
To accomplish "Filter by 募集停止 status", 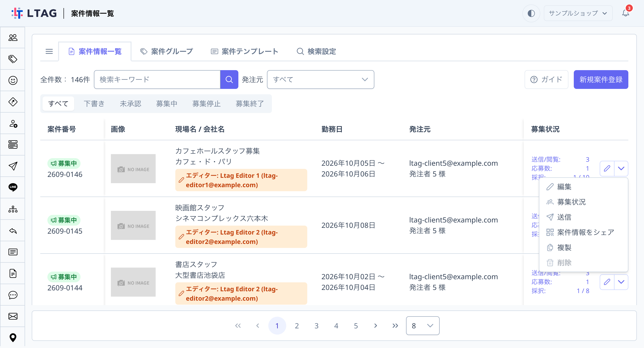I will click(206, 104).
